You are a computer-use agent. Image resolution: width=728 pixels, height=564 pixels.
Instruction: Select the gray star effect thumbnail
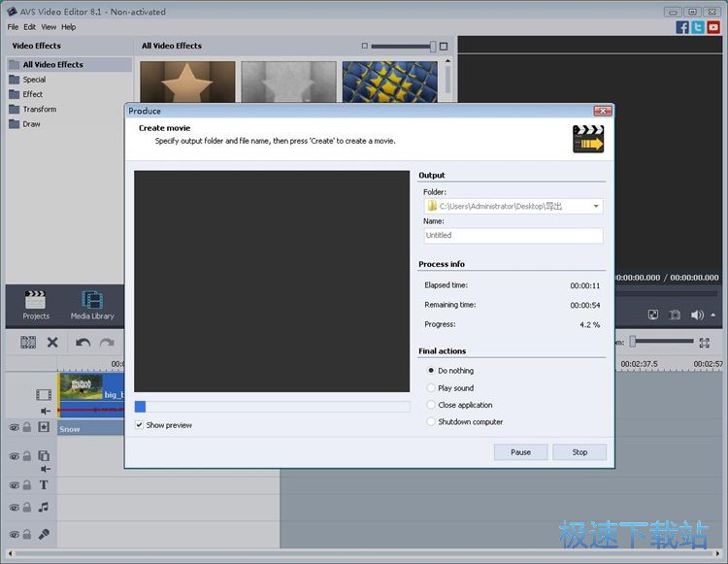point(288,82)
